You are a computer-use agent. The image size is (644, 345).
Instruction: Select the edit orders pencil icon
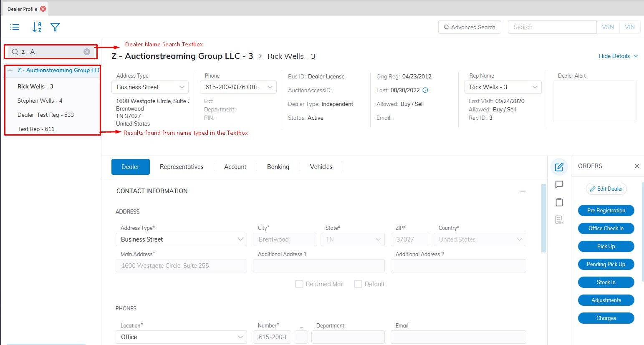pos(559,167)
